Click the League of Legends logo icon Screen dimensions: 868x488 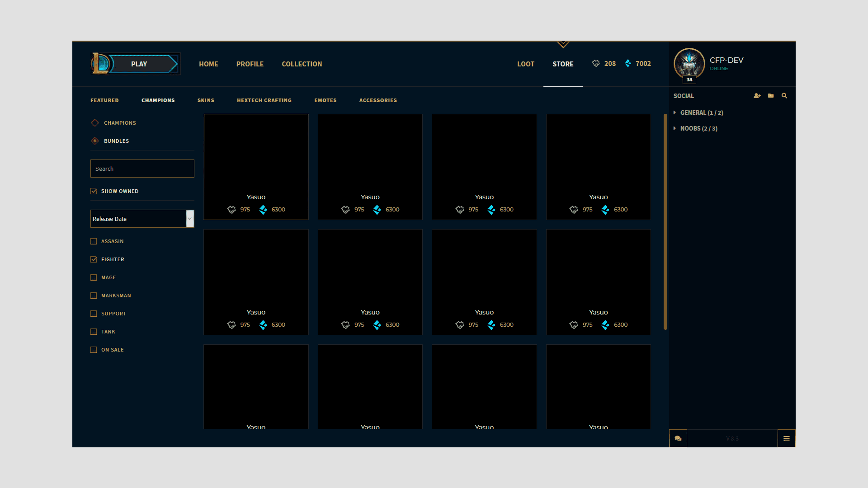[x=100, y=63]
